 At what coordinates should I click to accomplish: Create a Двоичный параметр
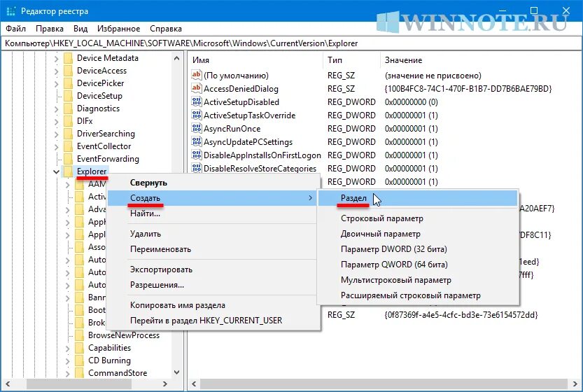tap(418, 234)
